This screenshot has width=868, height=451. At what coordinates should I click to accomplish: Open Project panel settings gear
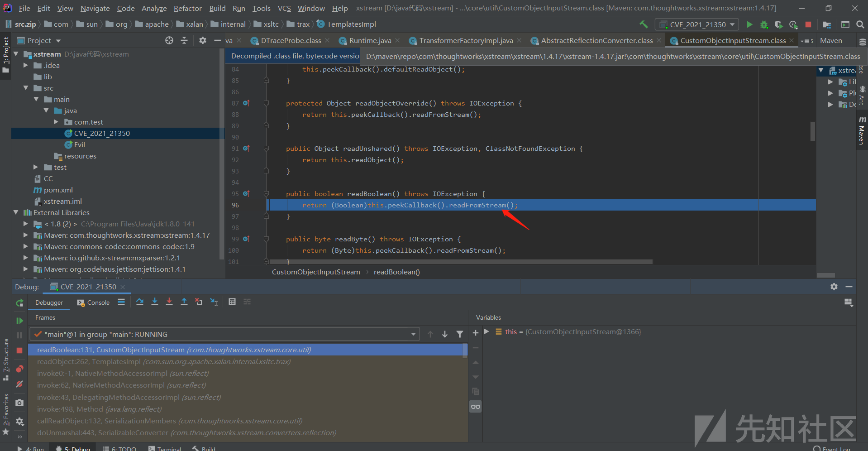pos(203,40)
